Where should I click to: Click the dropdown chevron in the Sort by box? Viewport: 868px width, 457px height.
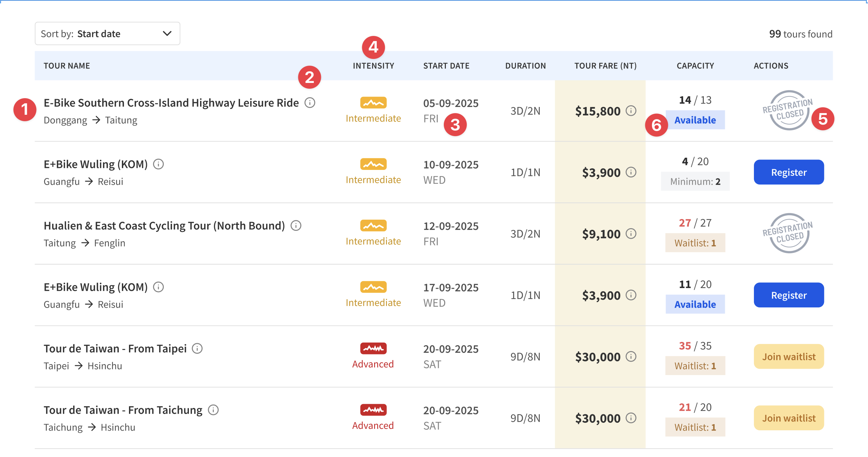pos(167,34)
